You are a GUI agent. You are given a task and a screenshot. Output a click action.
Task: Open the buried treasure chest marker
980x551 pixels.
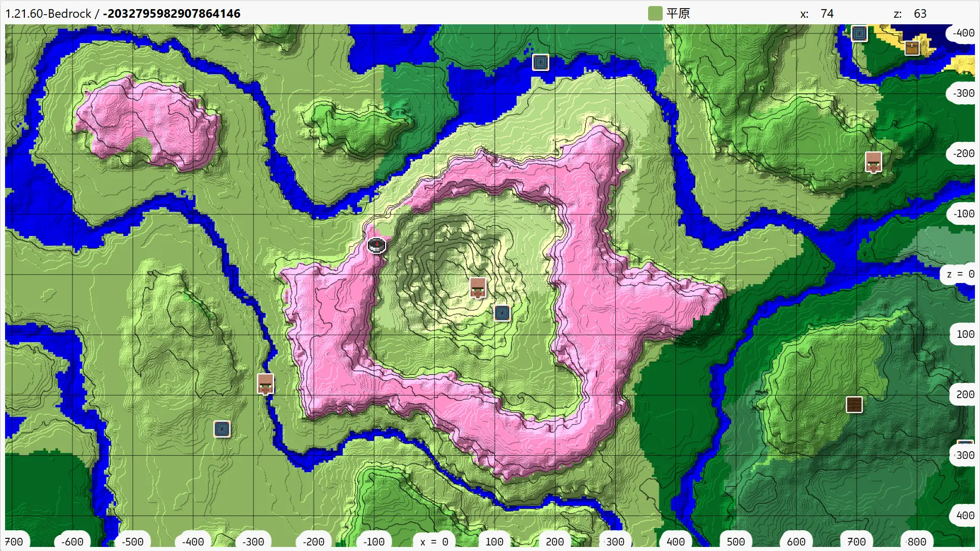click(912, 48)
